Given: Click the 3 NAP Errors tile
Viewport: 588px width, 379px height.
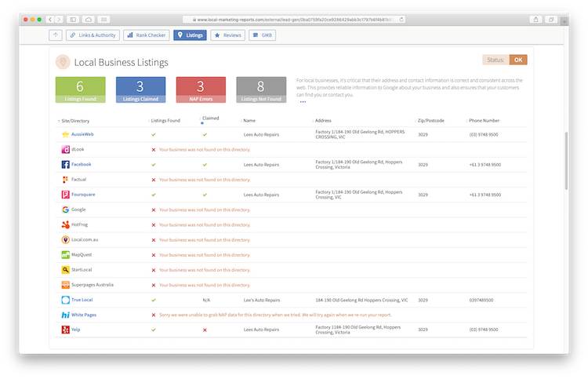Looking at the screenshot, I should pyautogui.click(x=201, y=89).
